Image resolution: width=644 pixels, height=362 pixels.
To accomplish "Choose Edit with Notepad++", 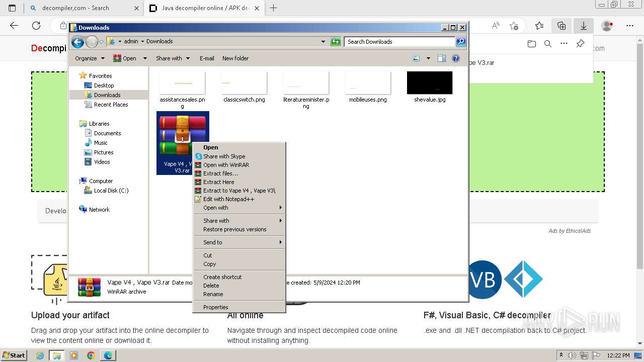I will coord(239,199).
